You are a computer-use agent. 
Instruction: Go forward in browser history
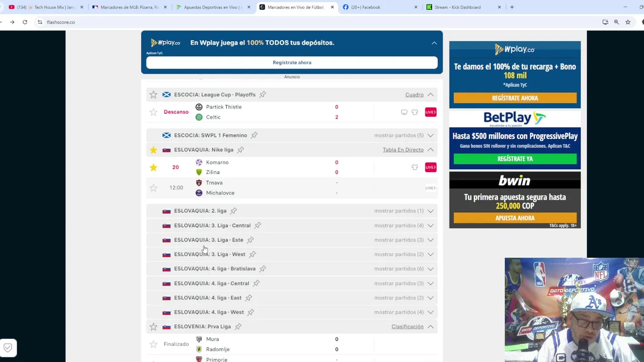[x=12, y=22]
